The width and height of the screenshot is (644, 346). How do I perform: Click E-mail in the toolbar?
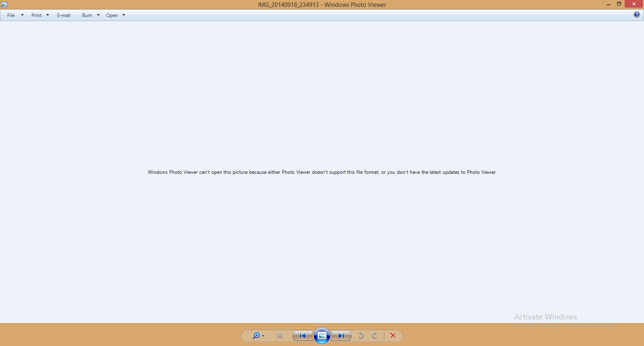click(x=64, y=15)
